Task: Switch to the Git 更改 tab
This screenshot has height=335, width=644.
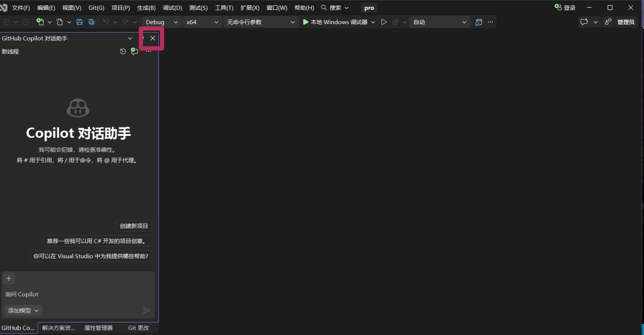Action: pos(139,328)
